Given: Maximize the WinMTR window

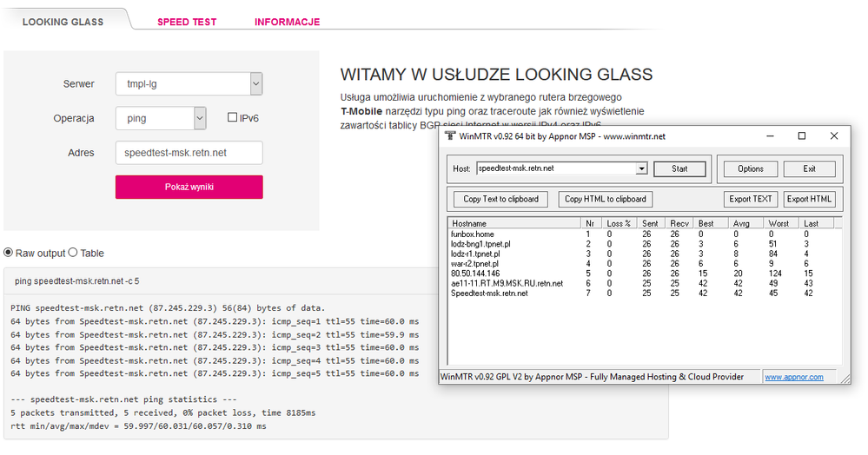Looking at the screenshot, I should click(x=802, y=136).
